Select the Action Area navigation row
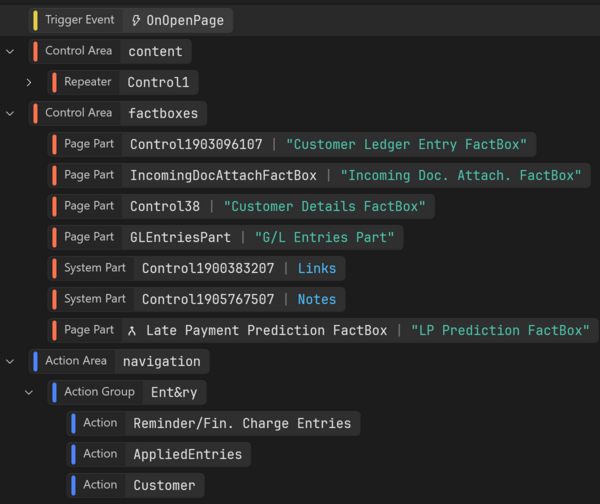Viewport: 600px width, 504px height. [119, 361]
